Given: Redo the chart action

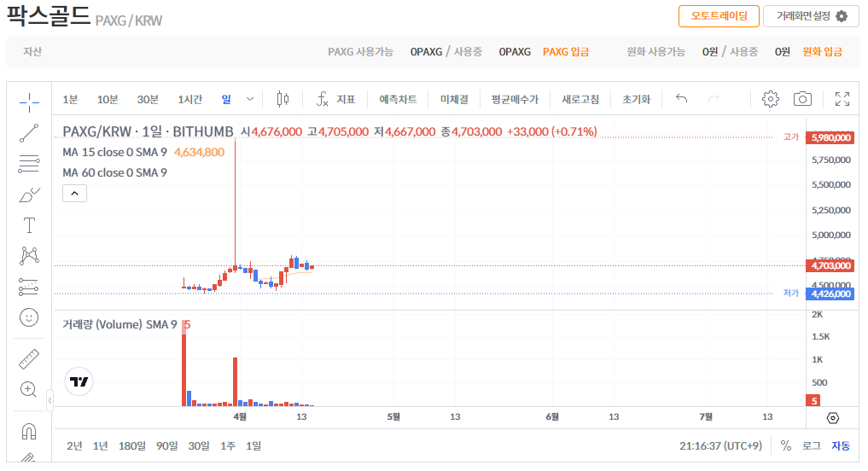Looking at the screenshot, I should (714, 98).
